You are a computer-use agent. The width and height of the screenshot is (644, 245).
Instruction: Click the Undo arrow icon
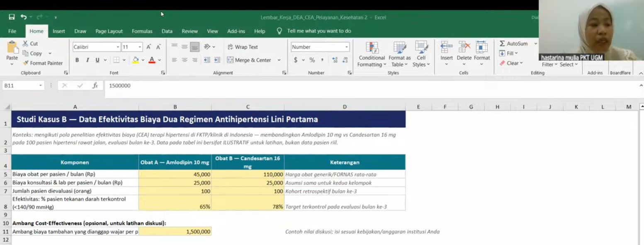tap(24, 17)
